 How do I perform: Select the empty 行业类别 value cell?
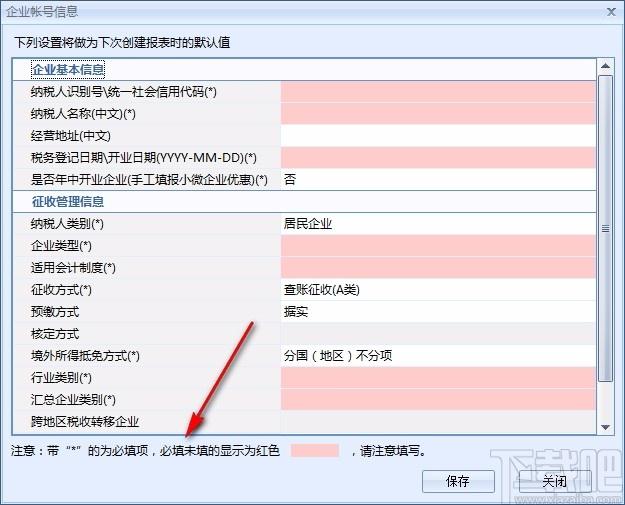(x=438, y=378)
